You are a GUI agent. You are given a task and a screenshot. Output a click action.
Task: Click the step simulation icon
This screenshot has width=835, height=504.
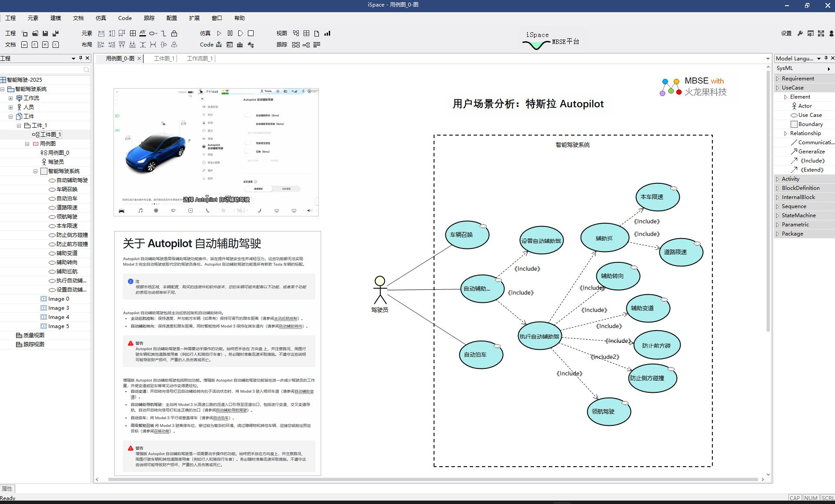[240, 33]
